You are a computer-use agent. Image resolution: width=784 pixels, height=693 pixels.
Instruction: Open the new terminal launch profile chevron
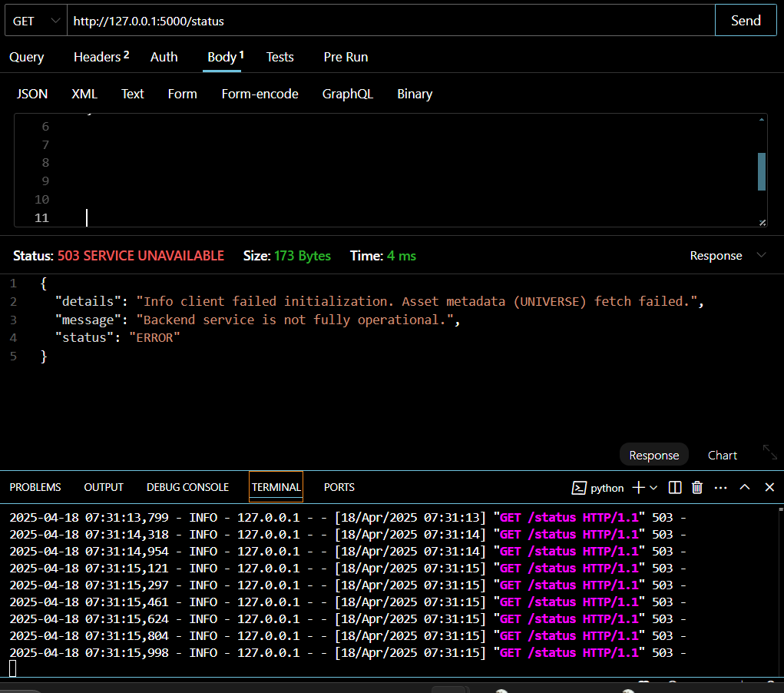click(653, 488)
